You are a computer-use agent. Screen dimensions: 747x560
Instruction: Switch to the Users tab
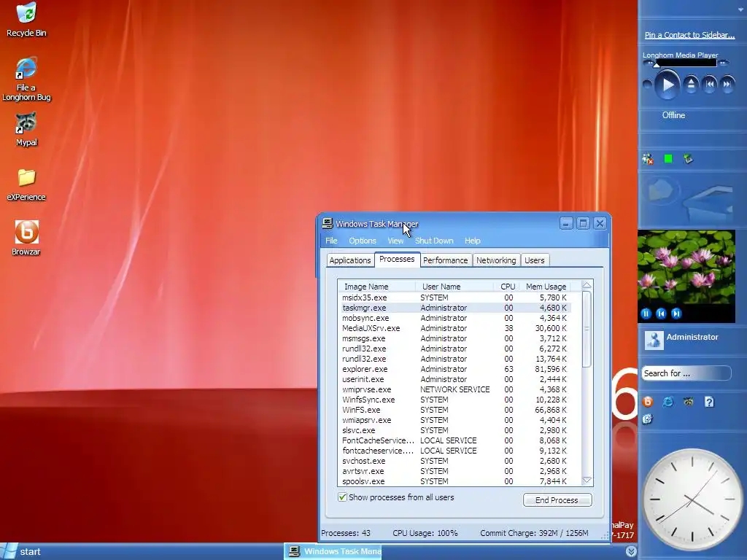coord(535,260)
